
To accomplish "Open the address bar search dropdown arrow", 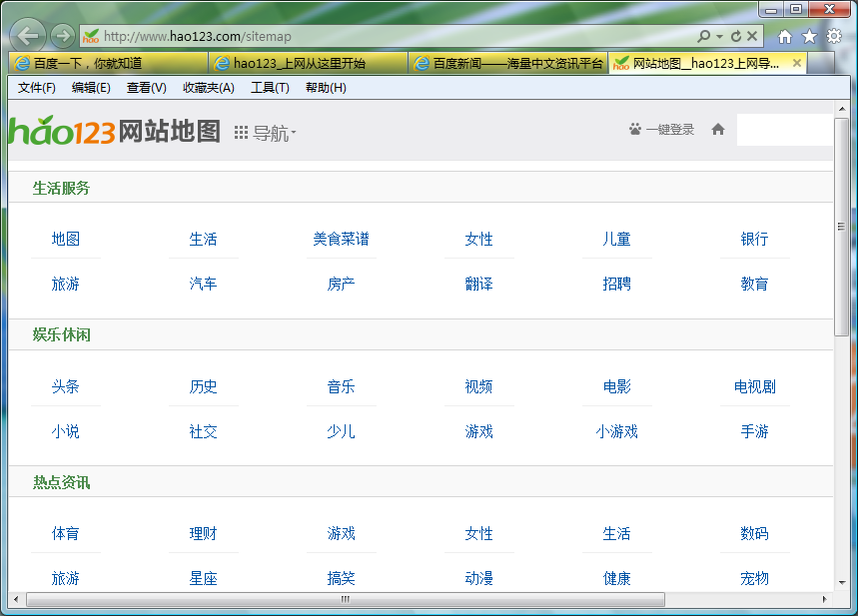I will pos(719,37).
